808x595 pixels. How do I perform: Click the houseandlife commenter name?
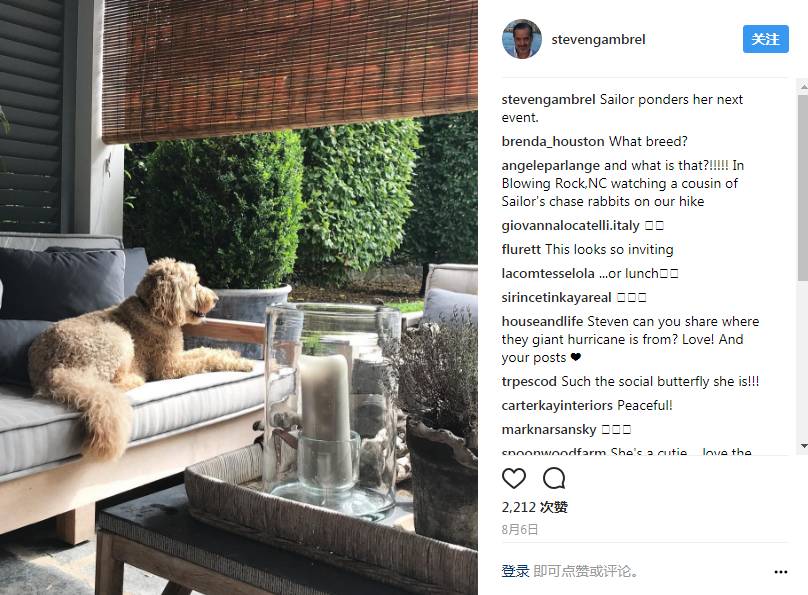coord(542,321)
